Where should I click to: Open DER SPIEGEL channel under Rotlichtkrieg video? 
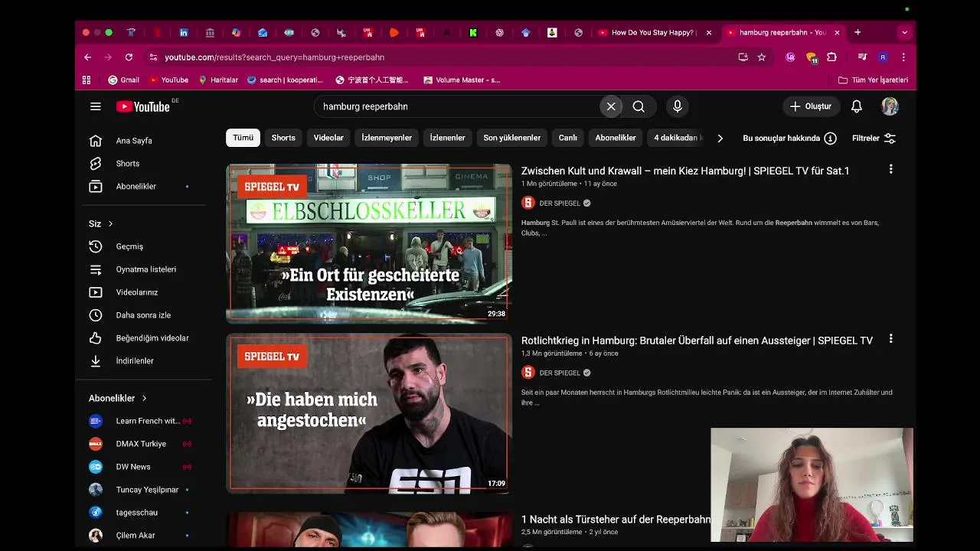(560, 373)
